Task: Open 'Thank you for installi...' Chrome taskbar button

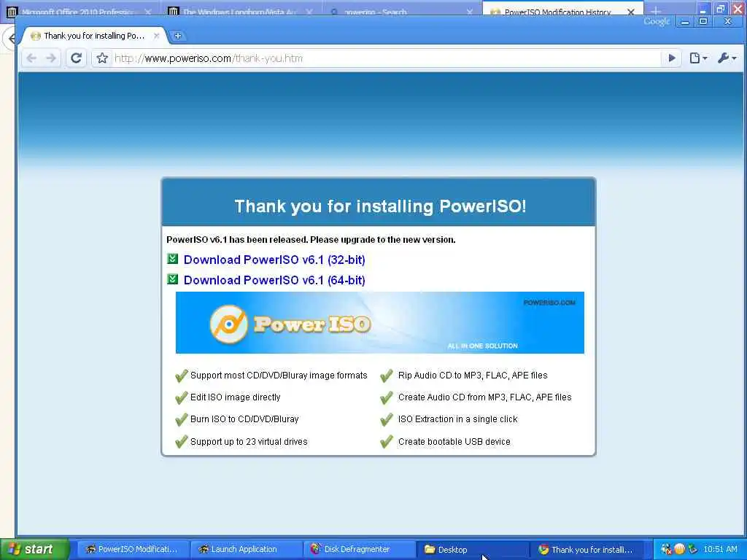Action: pos(587,549)
